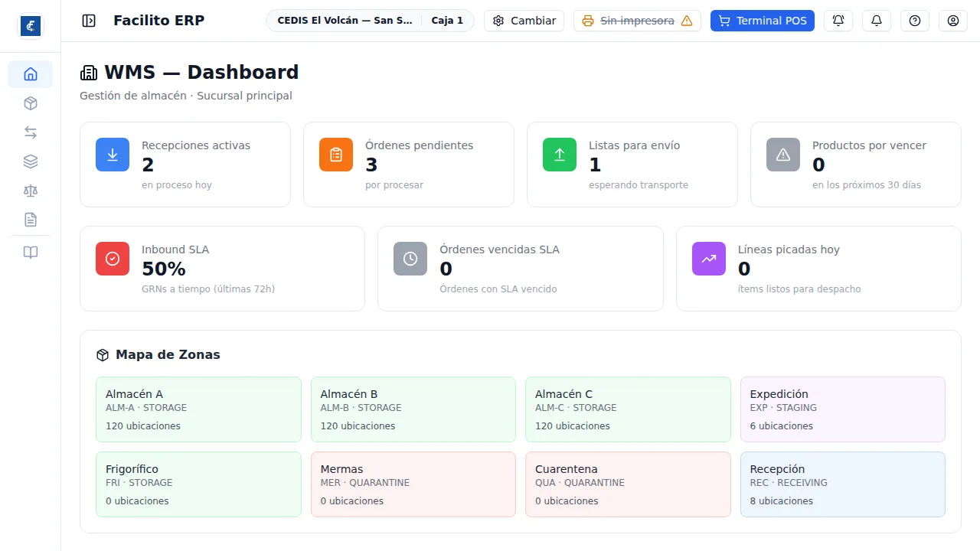The image size is (980, 551).
Task: Open the package box sidebar icon
Action: click(31, 103)
